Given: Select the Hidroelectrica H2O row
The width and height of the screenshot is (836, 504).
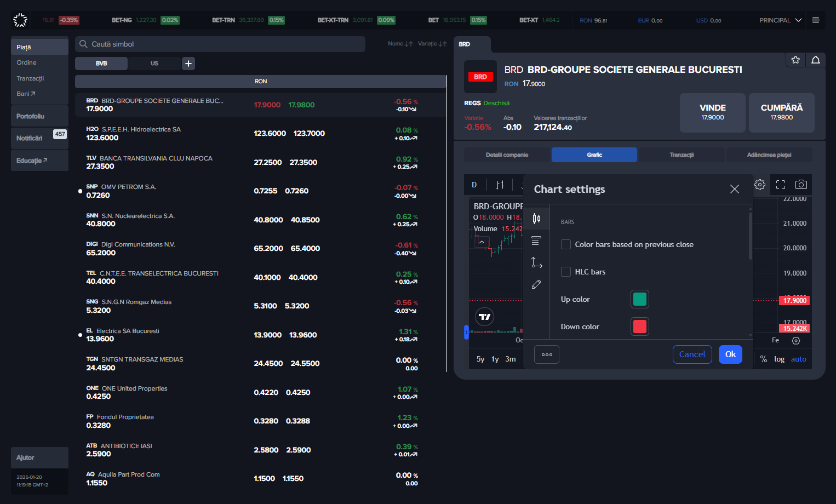Looking at the screenshot, I should (x=261, y=134).
